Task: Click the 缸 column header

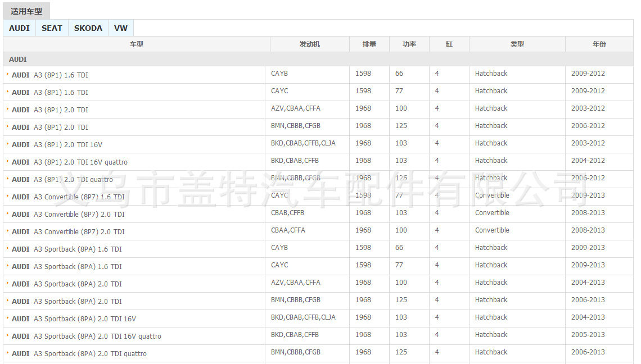Action: [x=449, y=44]
